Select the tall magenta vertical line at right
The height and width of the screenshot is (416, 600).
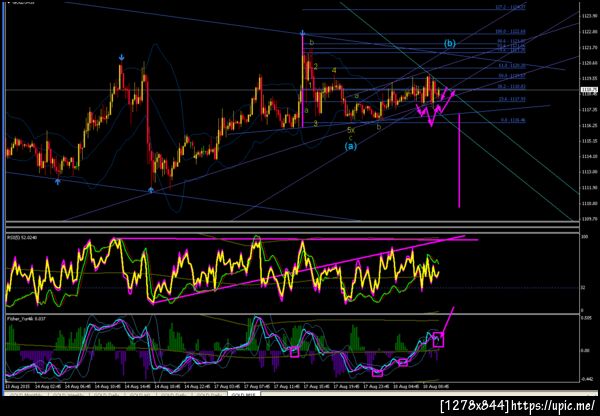[x=459, y=160]
